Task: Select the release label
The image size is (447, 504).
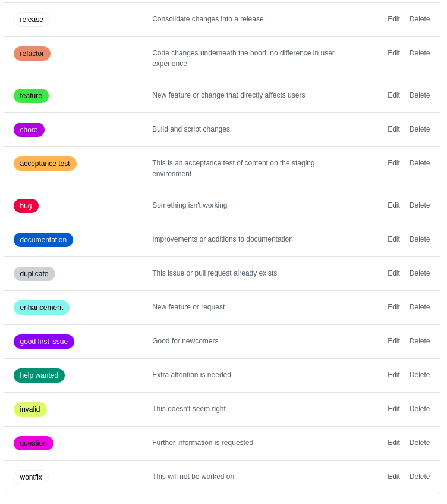Action: 32,20
